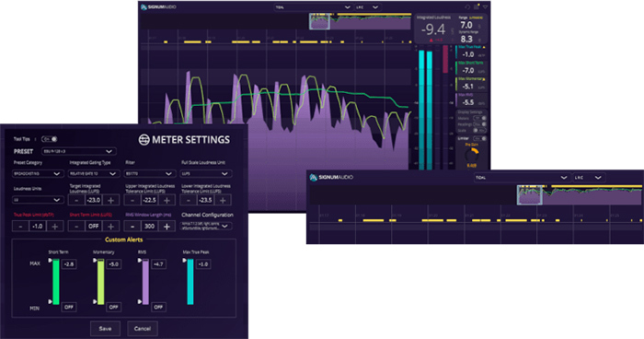This screenshot has height=339, width=644.
Task: Open the LRC dropdown in timeline strip window
Action: 588,178
